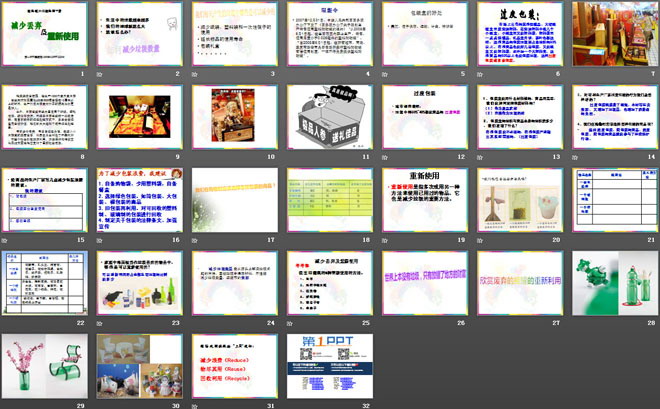This screenshot has width=660, height=409.
Task: Select slide 27 rainbow text thumbnail
Action: [x=520, y=283]
